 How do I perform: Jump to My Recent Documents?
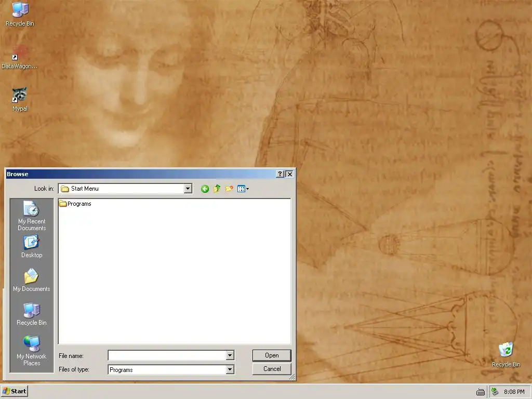point(32,216)
